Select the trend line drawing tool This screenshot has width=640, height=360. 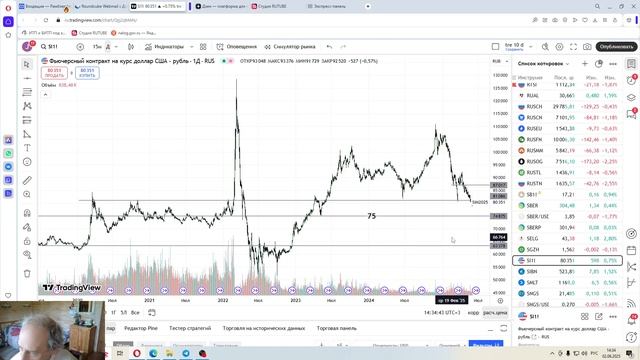[27, 78]
